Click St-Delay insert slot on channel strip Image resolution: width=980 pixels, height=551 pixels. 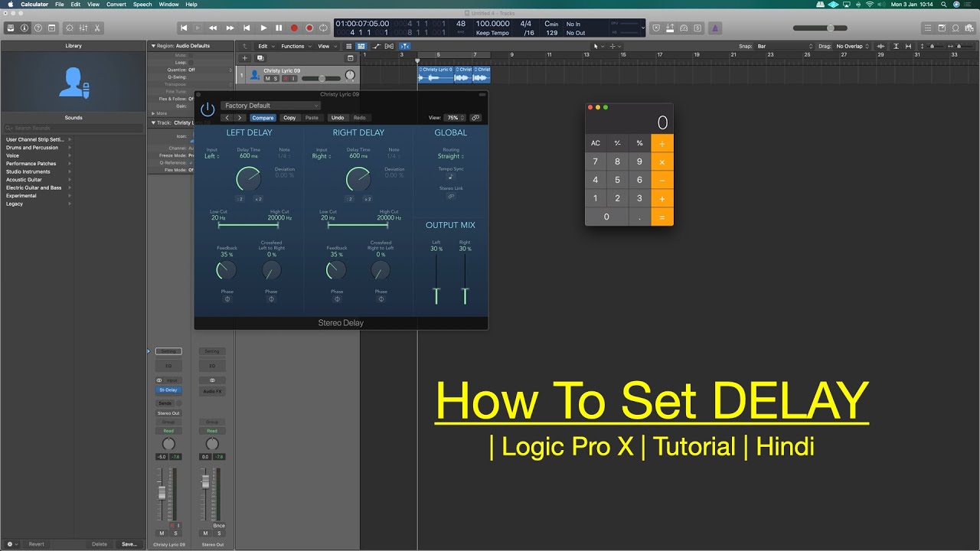(168, 390)
